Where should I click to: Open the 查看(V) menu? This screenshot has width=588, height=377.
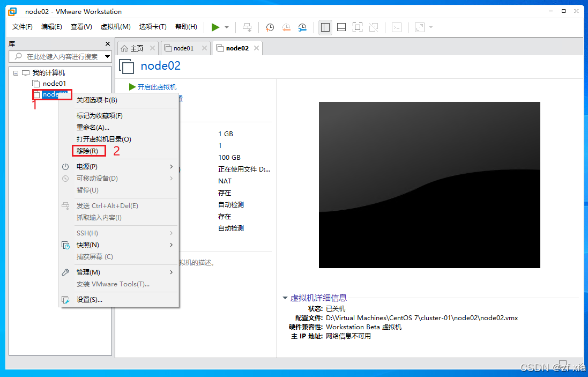[81, 27]
